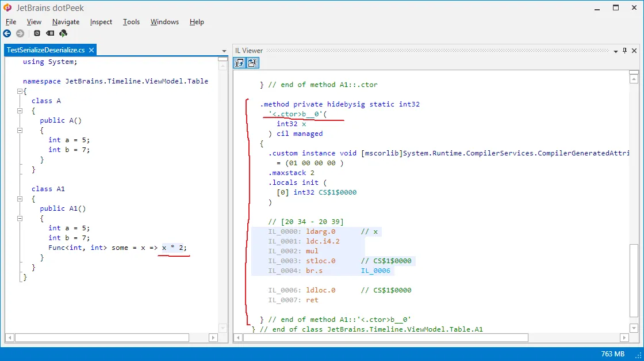The height and width of the screenshot is (361, 644).
Task: Click the '.custom instance void' attribute line
Action: pos(449,153)
